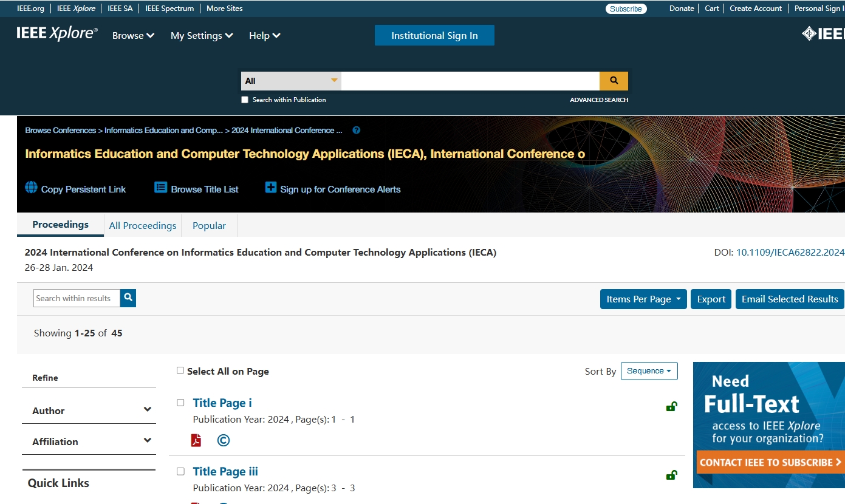Screen dimensions: 845x504
Task: Open the Help dropdown menu
Action: tap(264, 36)
